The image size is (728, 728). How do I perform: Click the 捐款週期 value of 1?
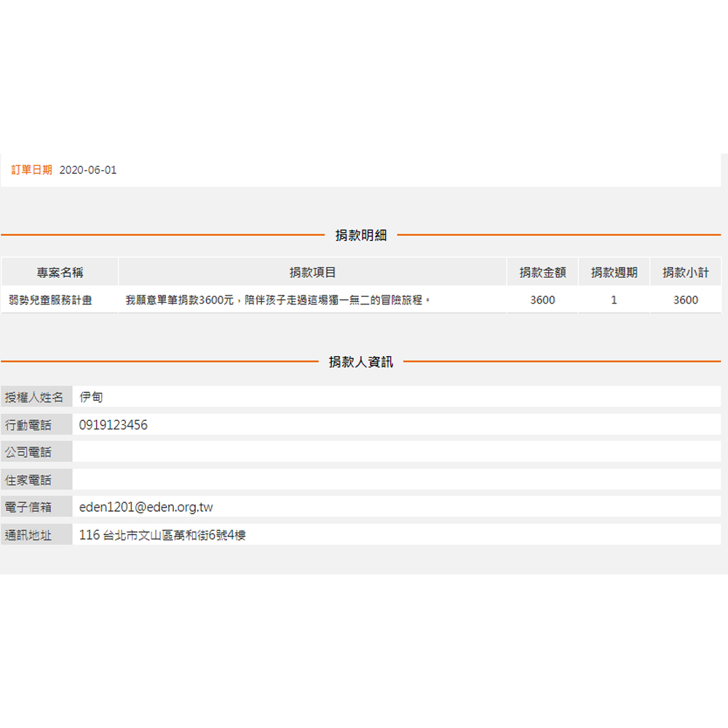[x=614, y=300]
